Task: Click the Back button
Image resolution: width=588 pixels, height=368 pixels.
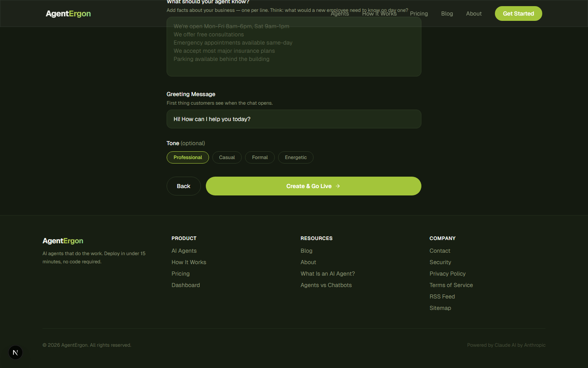Action: [184, 186]
